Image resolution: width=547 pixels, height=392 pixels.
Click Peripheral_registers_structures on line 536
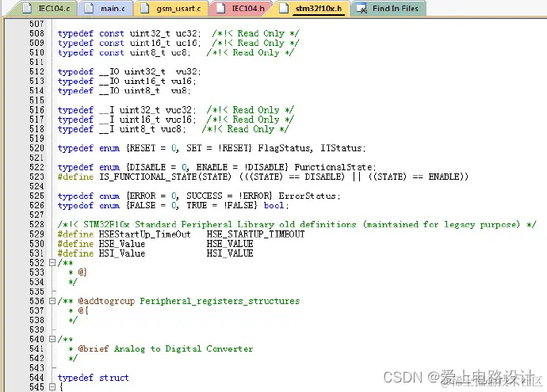click(220, 301)
